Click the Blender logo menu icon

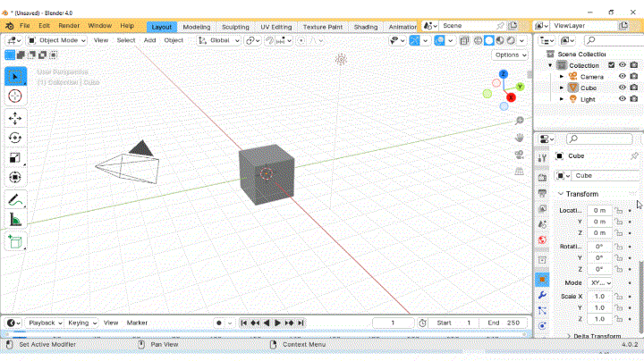tap(9, 26)
